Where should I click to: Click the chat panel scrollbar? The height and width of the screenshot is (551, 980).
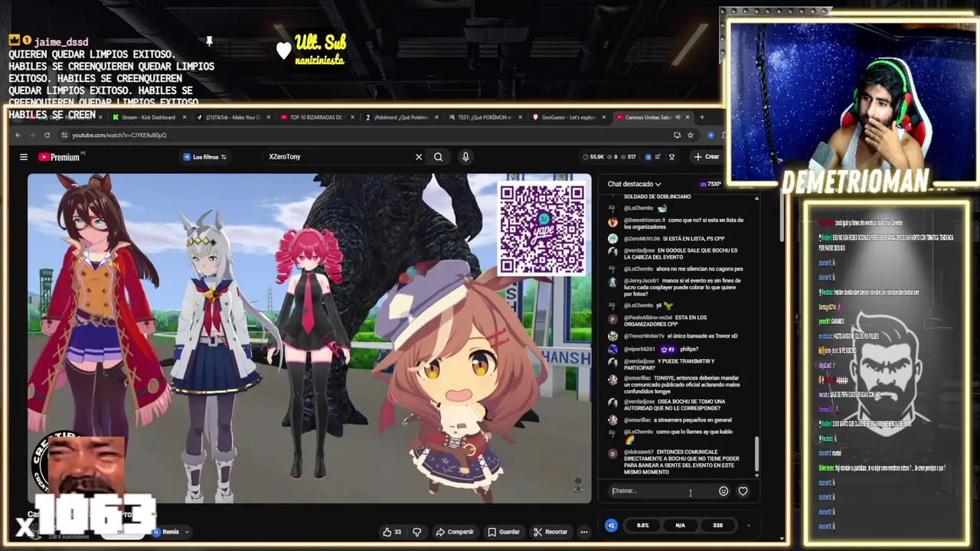tap(756, 455)
